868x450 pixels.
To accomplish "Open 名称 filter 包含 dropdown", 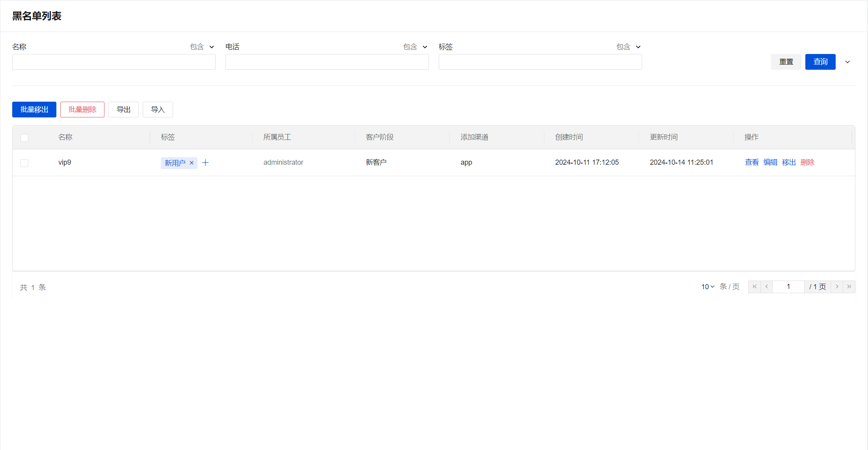I will point(202,47).
